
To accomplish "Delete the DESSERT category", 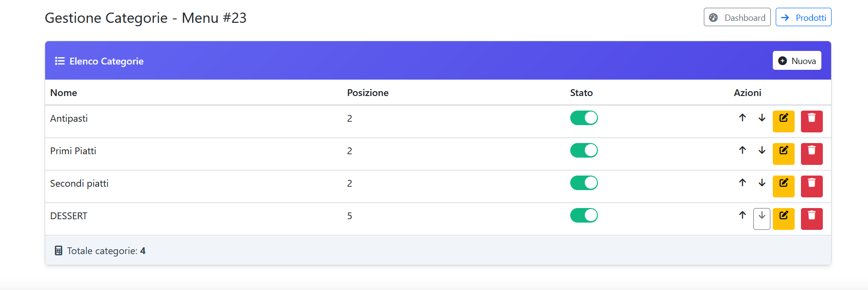I will [812, 218].
